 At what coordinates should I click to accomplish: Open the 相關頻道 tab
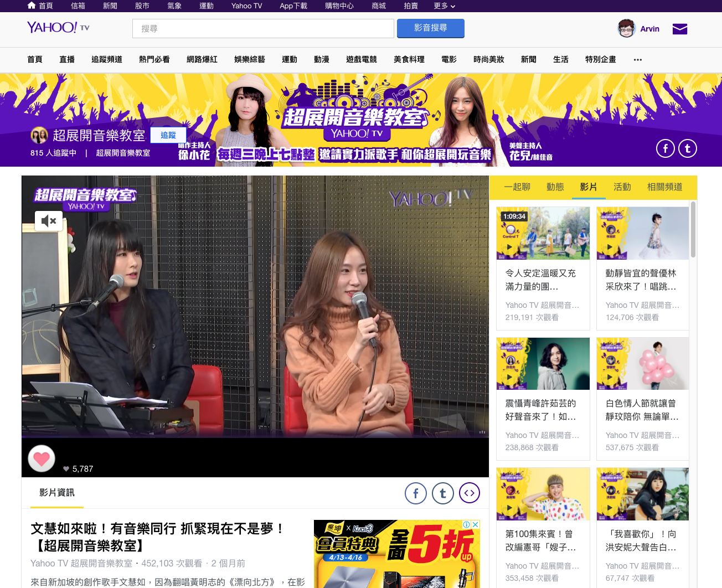click(665, 187)
